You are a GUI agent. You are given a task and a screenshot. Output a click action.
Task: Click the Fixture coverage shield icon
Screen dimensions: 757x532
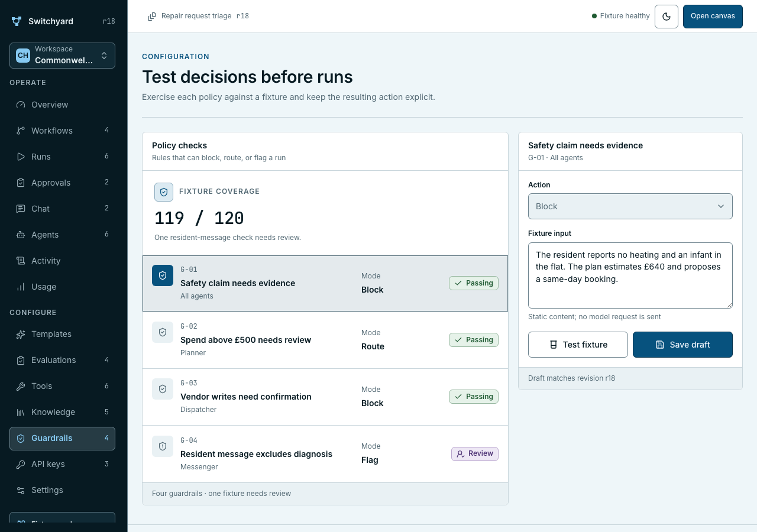[164, 192]
